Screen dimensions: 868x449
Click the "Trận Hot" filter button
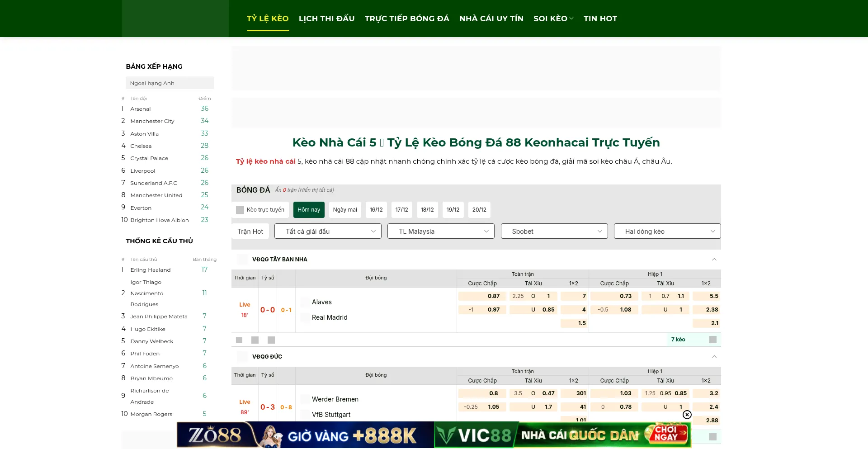click(x=250, y=231)
